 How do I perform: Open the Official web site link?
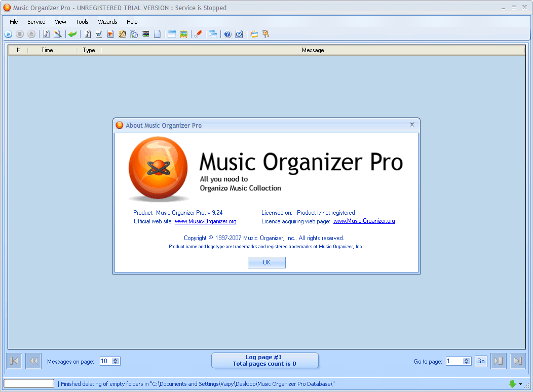point(206,221)
